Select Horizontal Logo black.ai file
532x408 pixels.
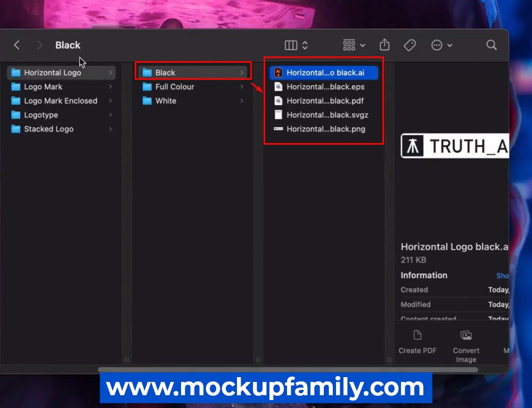(325, 73)
